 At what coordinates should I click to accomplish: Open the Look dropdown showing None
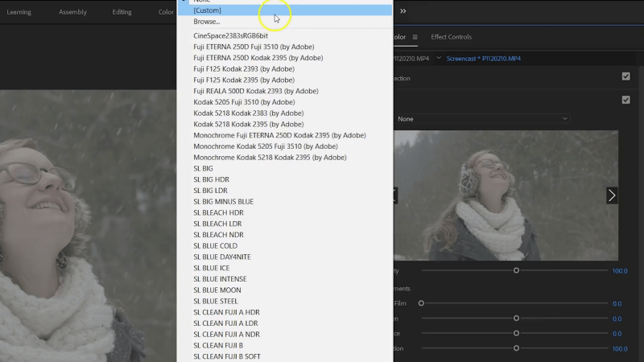click(x=481, y=118)
